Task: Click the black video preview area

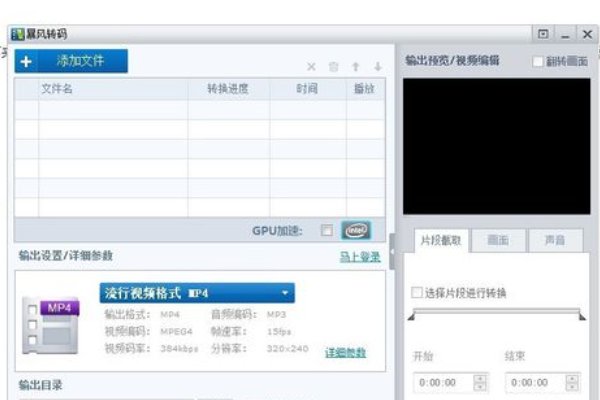Action: pyautogui.click(x=497, y=146)
